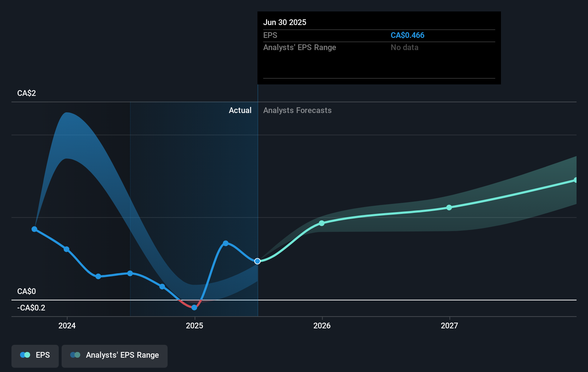Click the 2026 axis label
Image resolution: width=588 pixels, height=372 pixels.
pos(322,325)
